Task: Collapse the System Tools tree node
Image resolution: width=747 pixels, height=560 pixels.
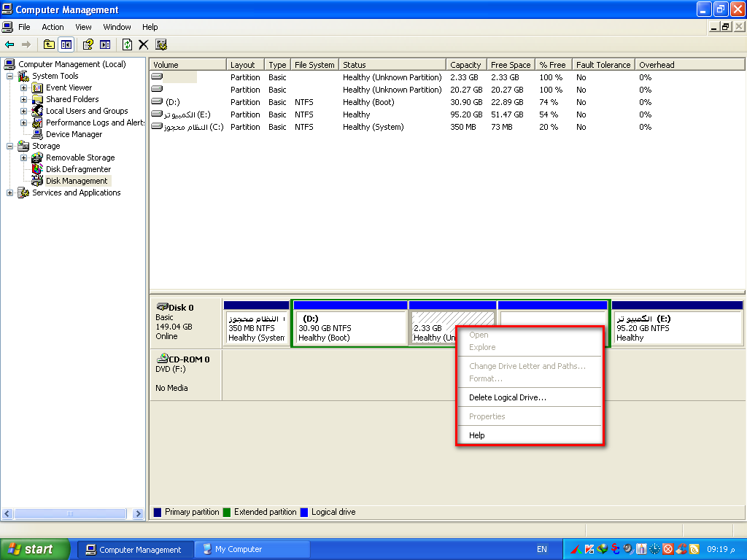Action: (9, 76)
